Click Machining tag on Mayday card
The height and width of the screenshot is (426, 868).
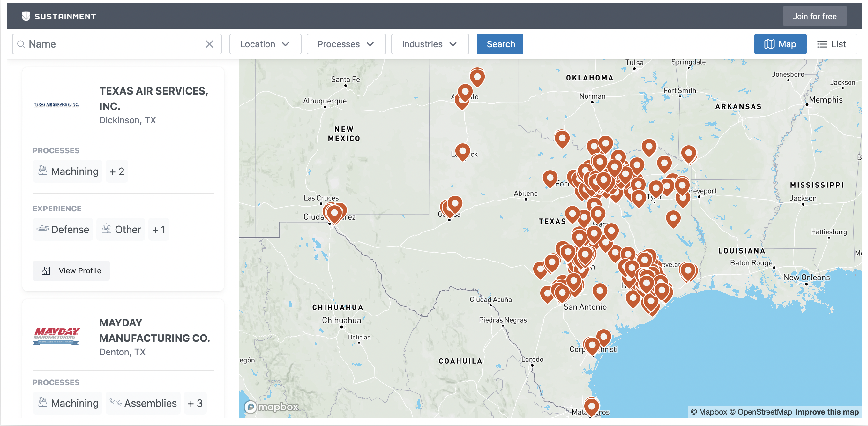67,403
